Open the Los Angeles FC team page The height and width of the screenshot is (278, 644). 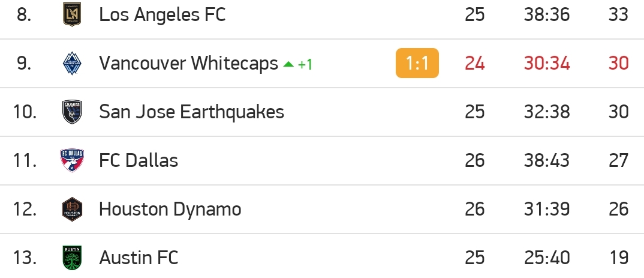tap(162, 15)
